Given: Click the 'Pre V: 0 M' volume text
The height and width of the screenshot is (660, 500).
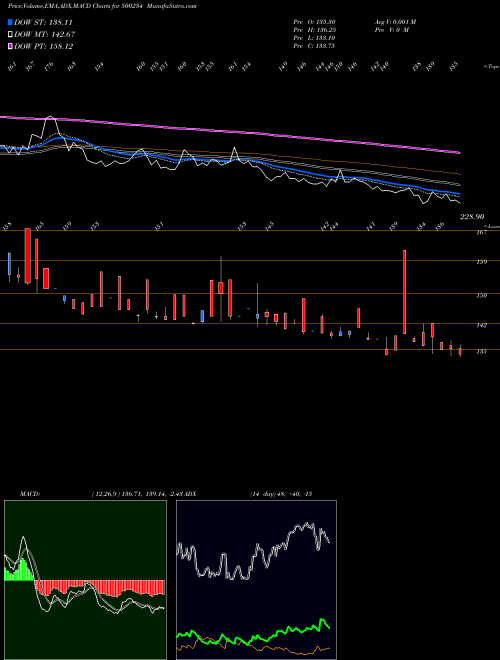Looking at the screenshot, I should (391, 30).
